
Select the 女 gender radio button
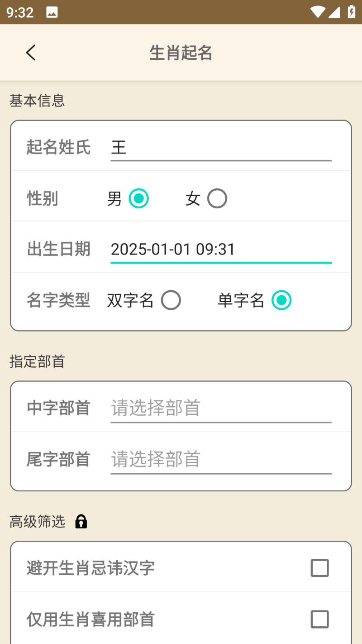(x=217, y=198)
